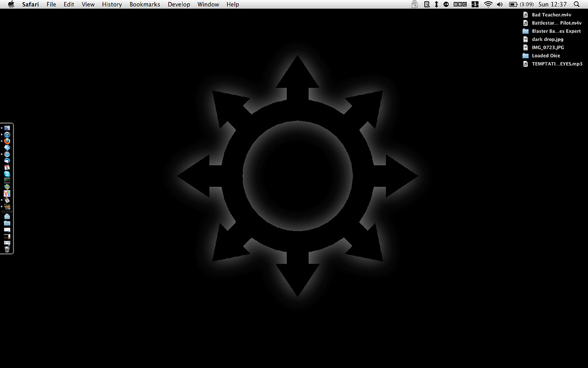
Task: Open the Apple menu
Action: tap(11, 5)
